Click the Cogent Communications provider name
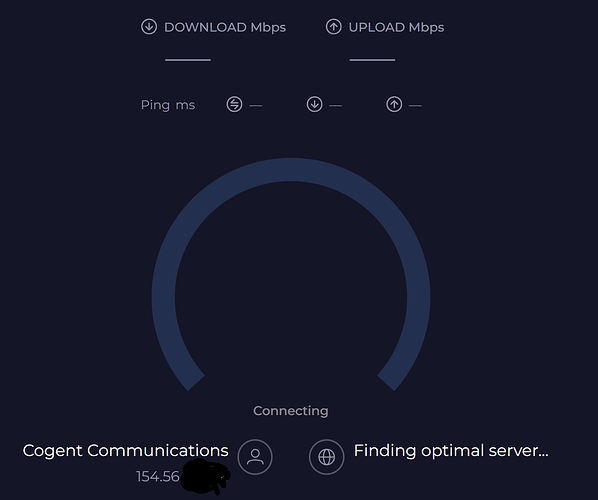Viewport: 598px width, 500px height. coord(125,451)
